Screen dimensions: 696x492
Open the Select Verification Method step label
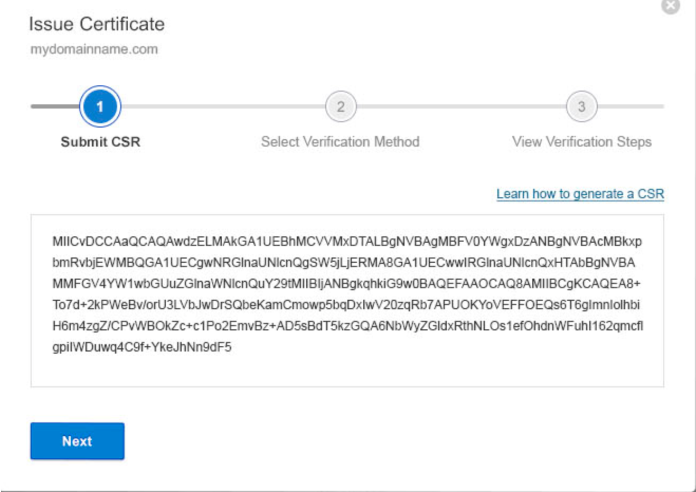(340, 142)
